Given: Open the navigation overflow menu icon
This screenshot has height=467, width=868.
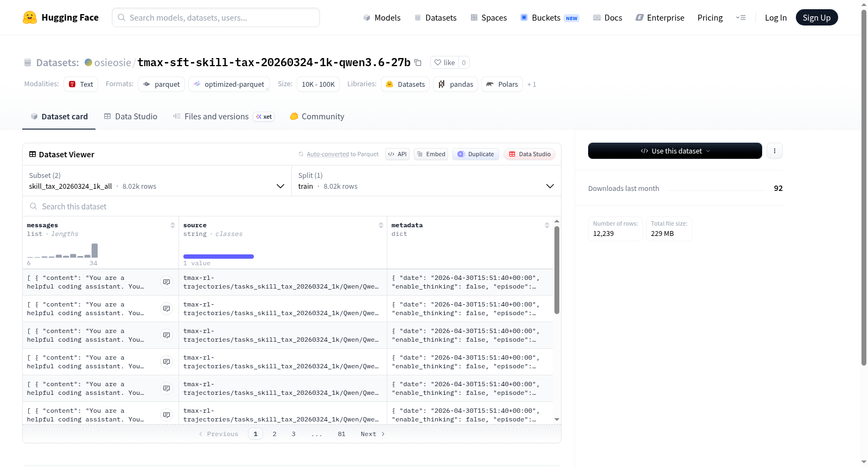Looking at the screenshot, I should 741,17.
